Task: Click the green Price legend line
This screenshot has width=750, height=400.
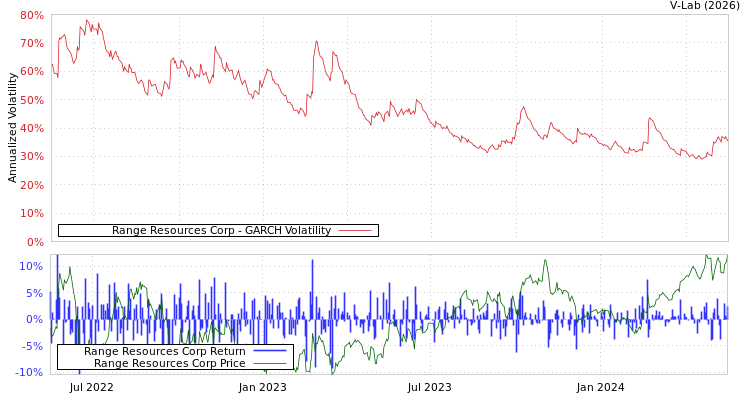Action: [269, 363]
